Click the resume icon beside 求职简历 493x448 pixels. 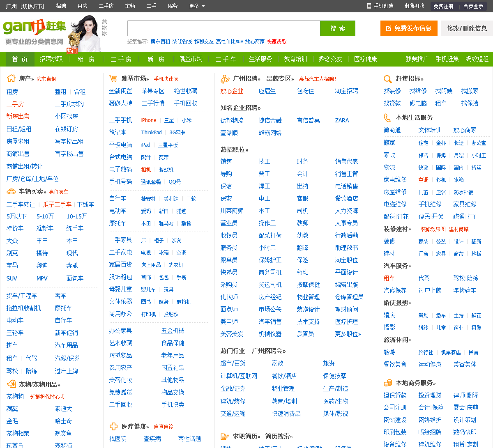tap(225, 437)
